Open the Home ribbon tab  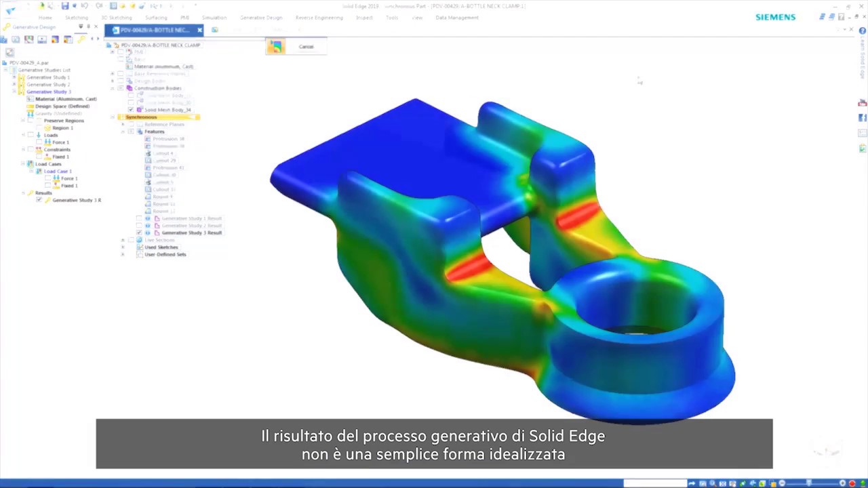(45, 18)
